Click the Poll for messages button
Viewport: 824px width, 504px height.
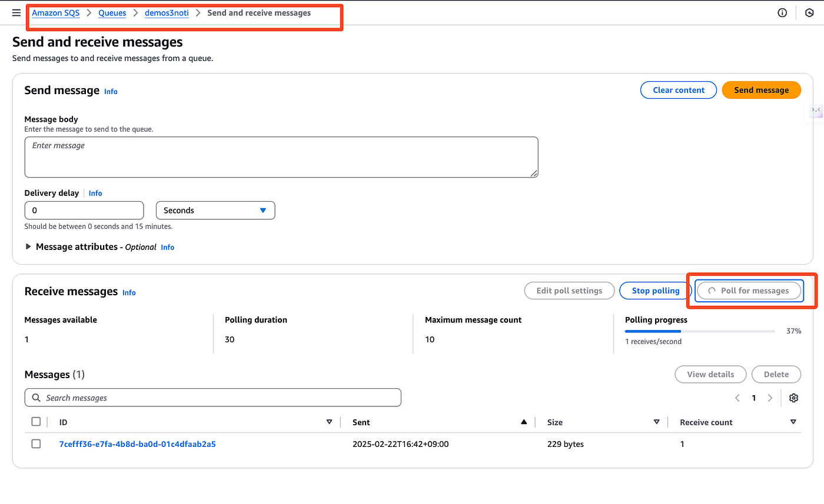click(x=749, y=291)
